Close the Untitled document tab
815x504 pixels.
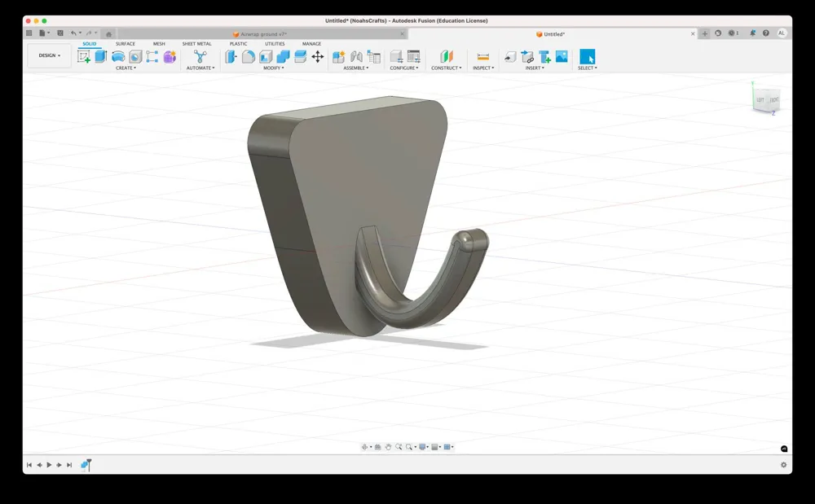692,33
